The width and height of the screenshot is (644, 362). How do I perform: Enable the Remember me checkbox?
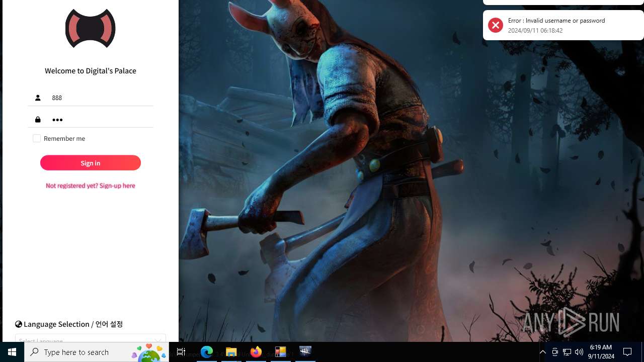pyautogui.click(x=37, y=138)
